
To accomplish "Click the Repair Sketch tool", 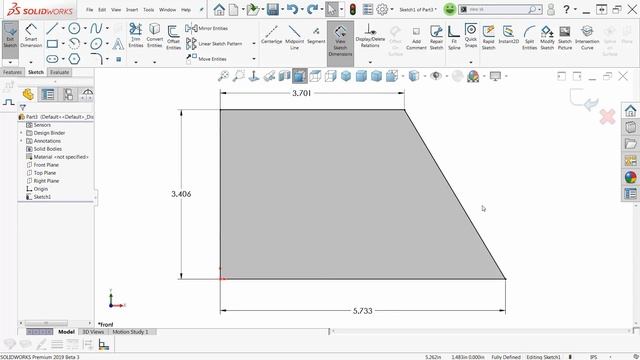I will [436, 38].
